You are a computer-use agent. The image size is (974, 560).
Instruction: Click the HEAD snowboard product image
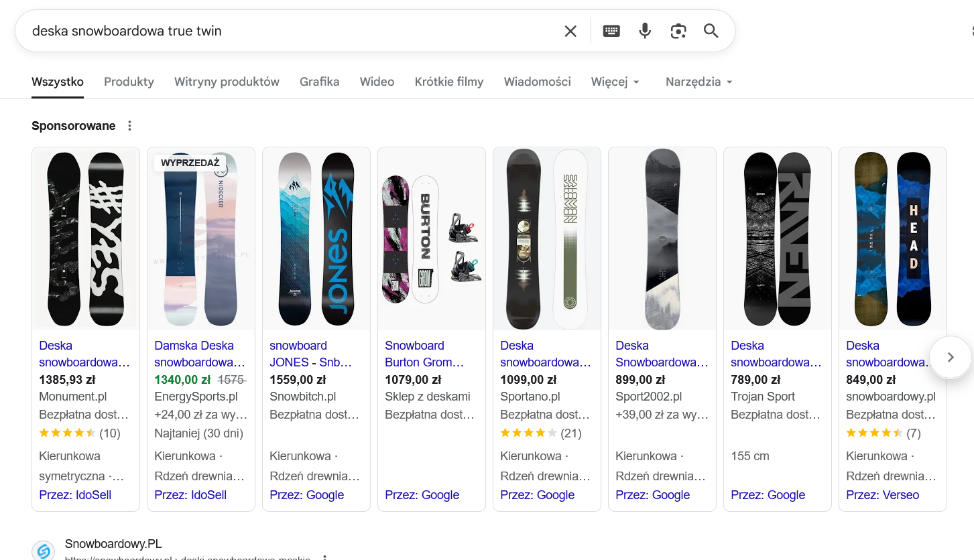[893, 239]
